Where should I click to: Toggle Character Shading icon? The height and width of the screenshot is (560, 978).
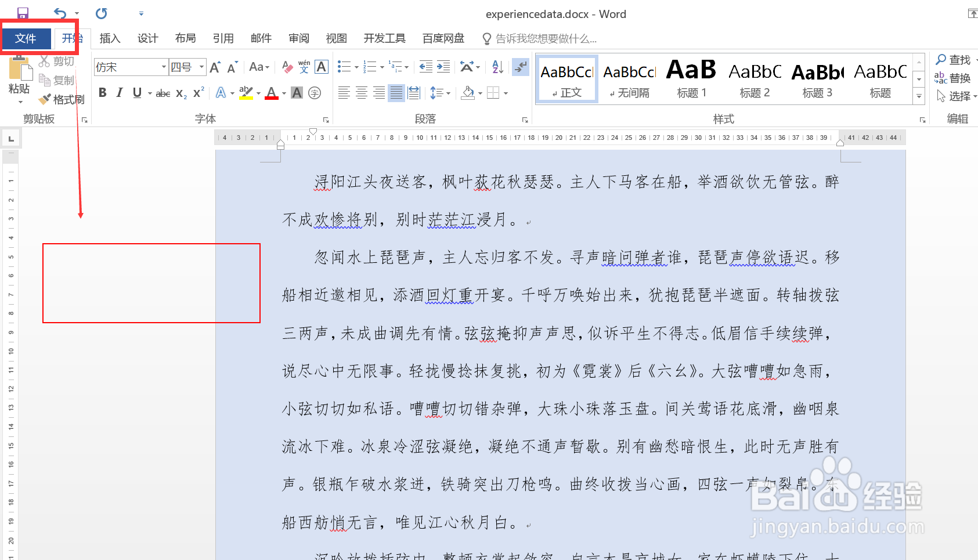point(297,93)
